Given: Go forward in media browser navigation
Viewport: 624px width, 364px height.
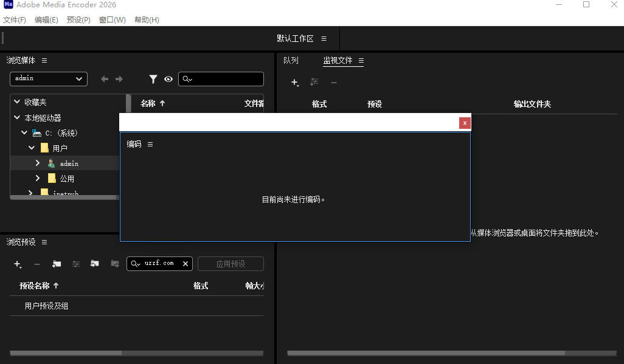Looking at the screenshot, I should [x=119, y=79].
